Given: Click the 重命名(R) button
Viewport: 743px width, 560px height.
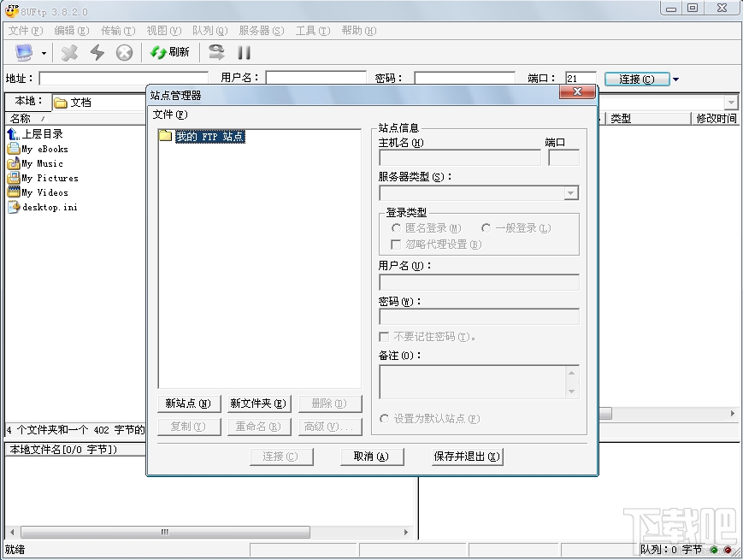Looking at the screenshot, I should (x=258, y=427).
